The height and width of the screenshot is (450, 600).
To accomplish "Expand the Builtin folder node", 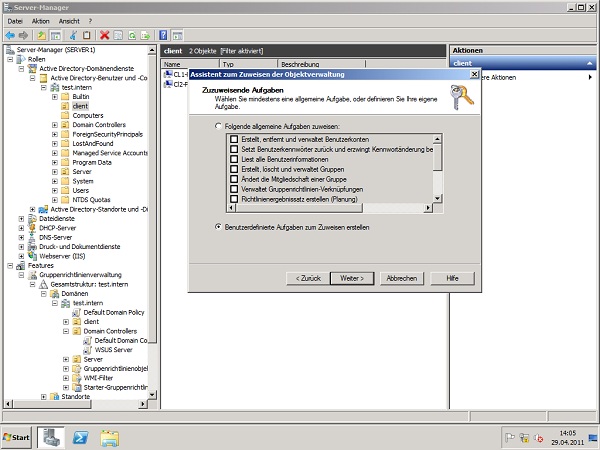I will point(54,96).
